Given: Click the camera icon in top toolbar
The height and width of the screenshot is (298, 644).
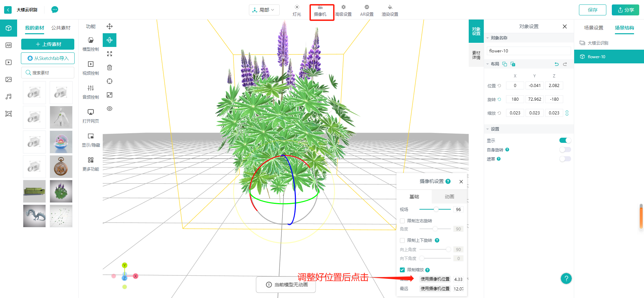Looking at the screenshot, I should pyautogui.click(x=320, y=8).
